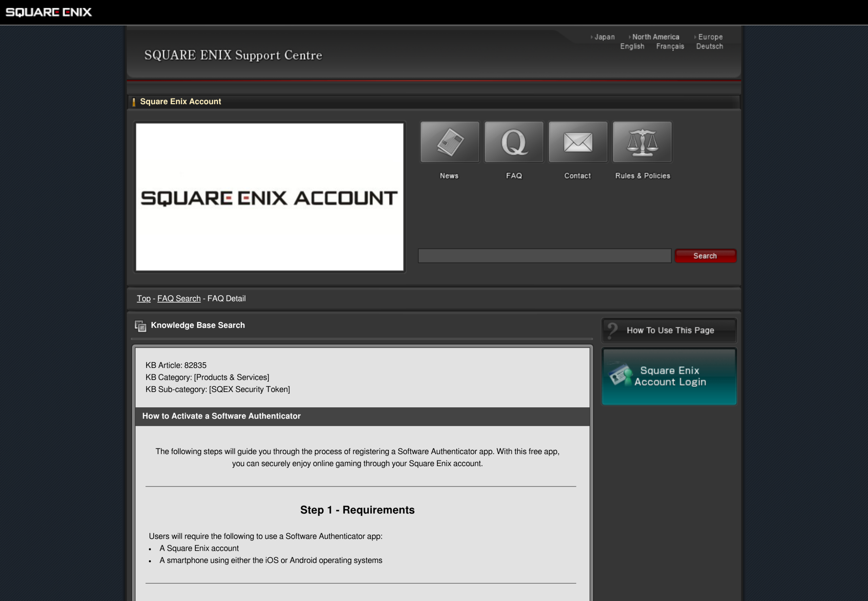Click SQUARE ENIX Support Centre title
This screenshot has width=868, height=601.
(x=233, y=55)
